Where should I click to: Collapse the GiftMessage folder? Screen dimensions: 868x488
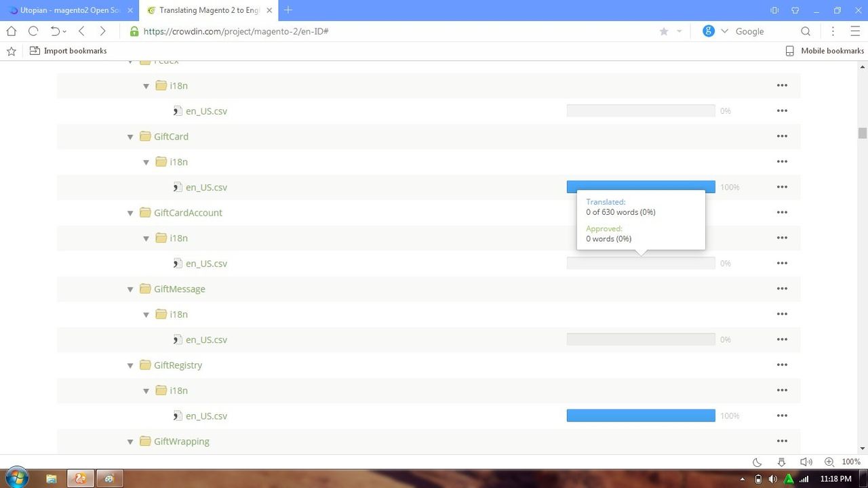click(130, 289)
